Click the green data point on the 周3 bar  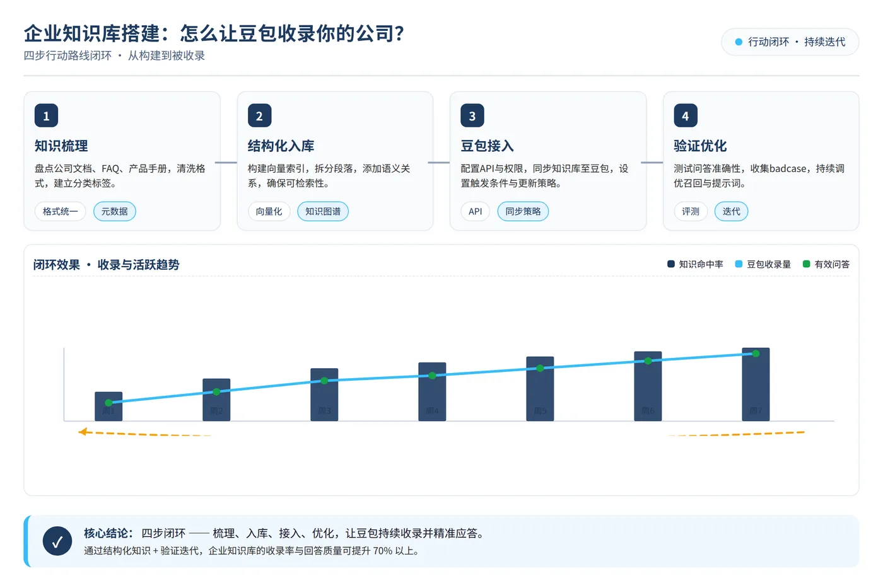(324, 381)
